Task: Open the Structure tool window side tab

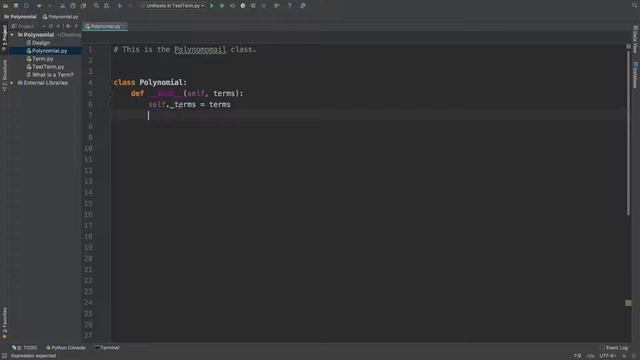Action: pyautogui.click(x=4, y=76)
